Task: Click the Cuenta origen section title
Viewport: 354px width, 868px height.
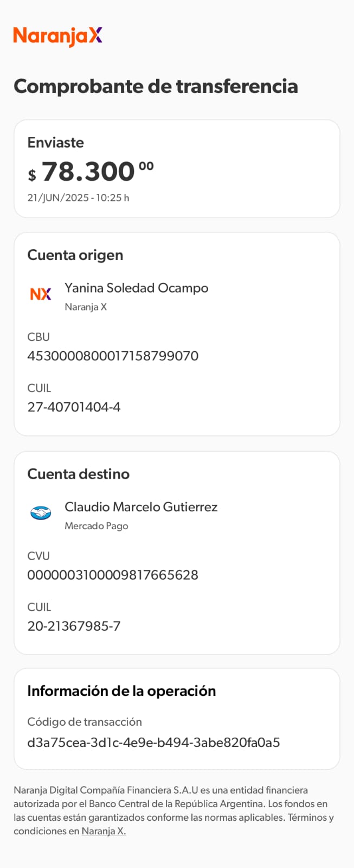Action: click(x=75, y=255)
